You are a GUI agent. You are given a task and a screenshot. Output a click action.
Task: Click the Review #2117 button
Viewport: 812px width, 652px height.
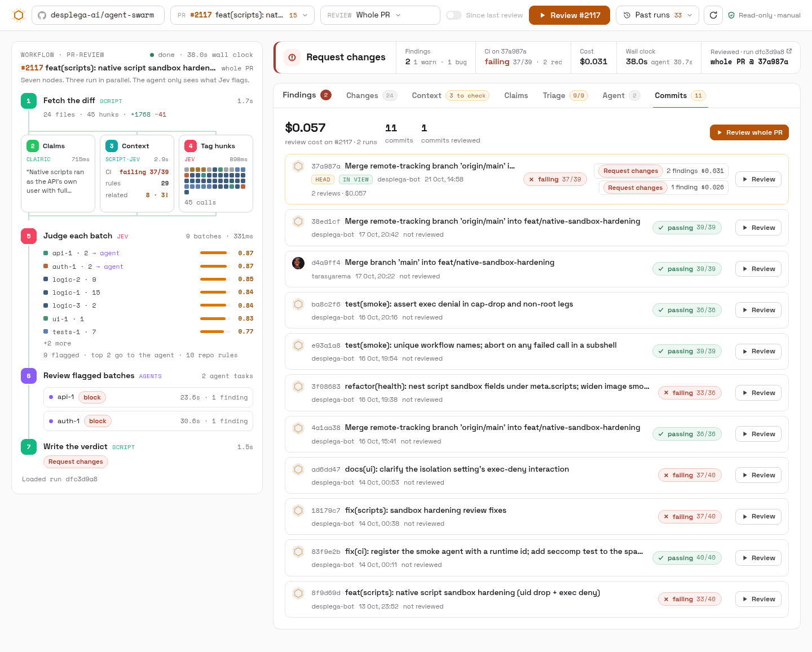(x=570, y=15)
